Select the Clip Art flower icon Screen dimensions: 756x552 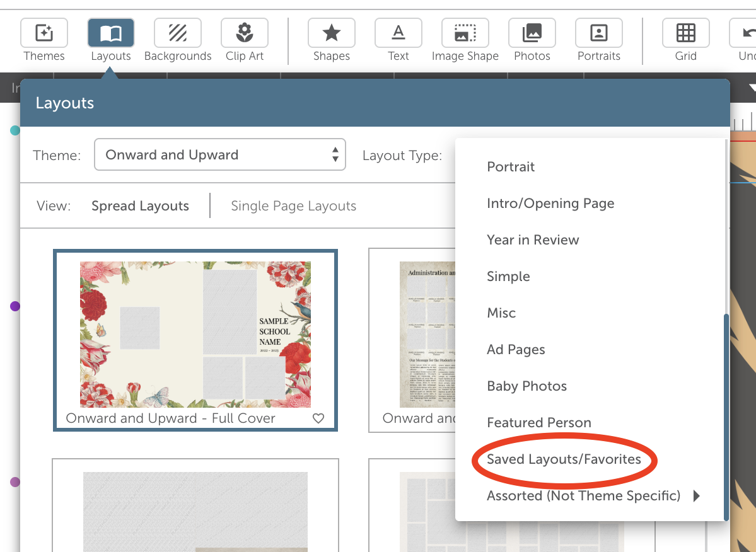245,33
